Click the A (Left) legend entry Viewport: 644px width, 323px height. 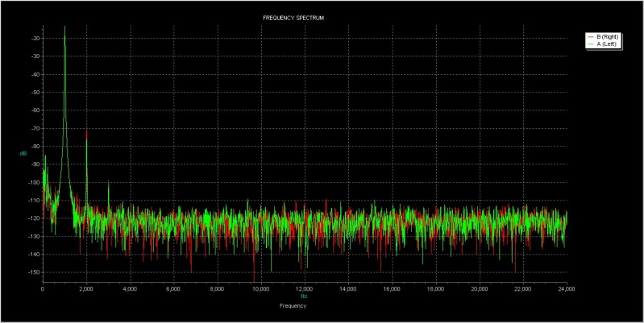click(602, 44)
